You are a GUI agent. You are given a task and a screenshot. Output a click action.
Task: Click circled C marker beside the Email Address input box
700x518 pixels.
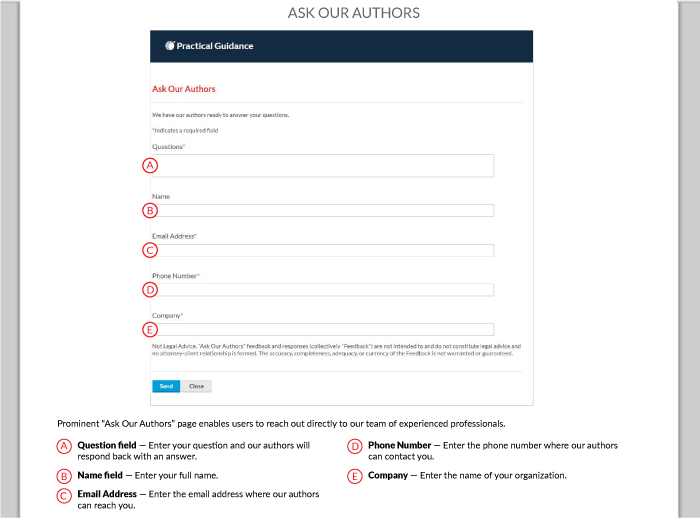coord(150,250)
